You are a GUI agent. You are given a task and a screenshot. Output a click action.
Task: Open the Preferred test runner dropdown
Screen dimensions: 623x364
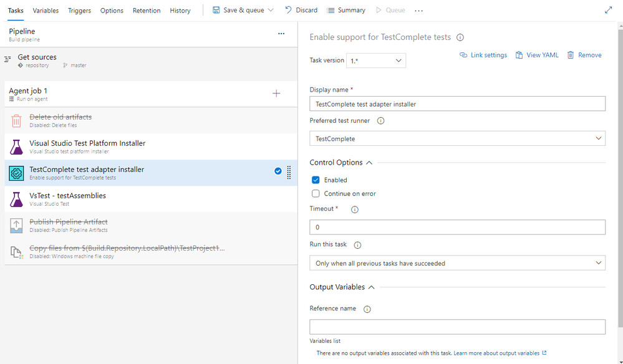click(x=457, y=138)
